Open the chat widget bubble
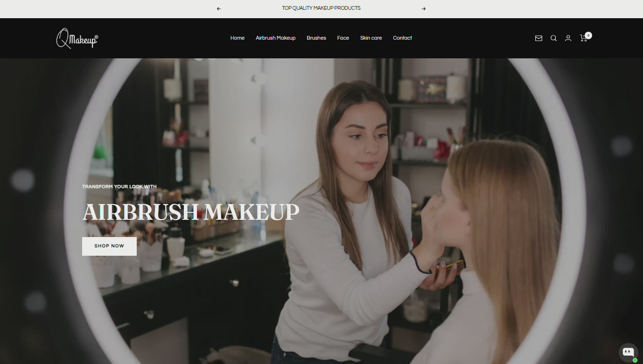 628,352
